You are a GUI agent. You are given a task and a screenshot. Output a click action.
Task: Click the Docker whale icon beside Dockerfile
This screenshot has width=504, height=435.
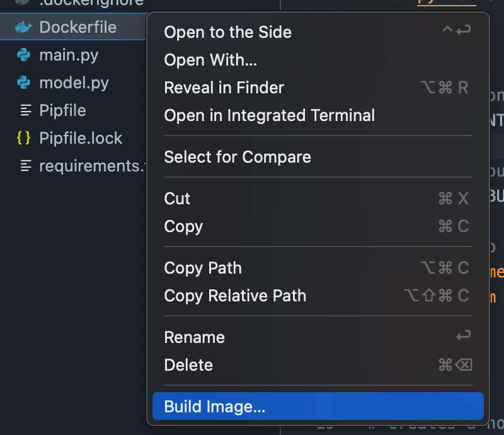click(23, 27)
